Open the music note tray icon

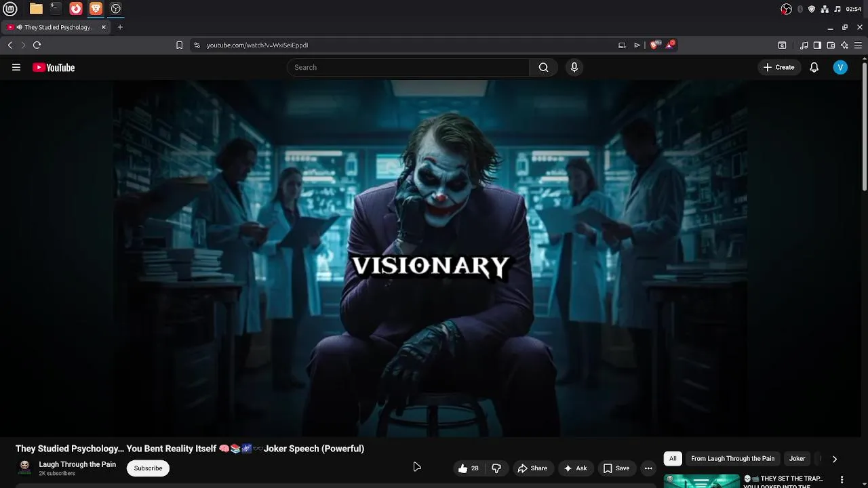(837, 9)
